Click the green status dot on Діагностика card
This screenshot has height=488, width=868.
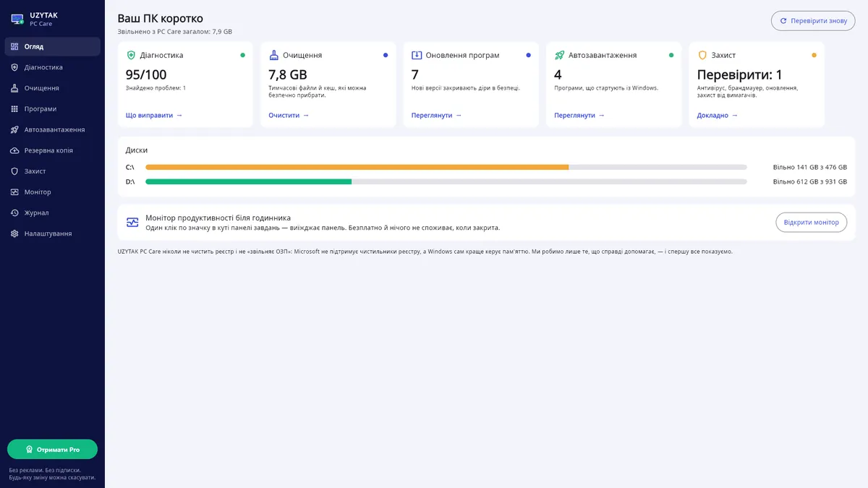[x=242, y=55]
